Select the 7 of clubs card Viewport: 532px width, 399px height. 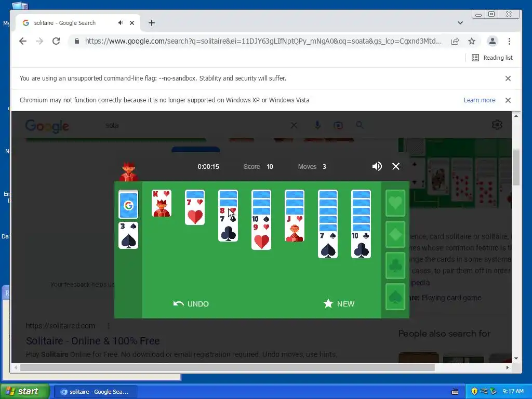[228, 229]
